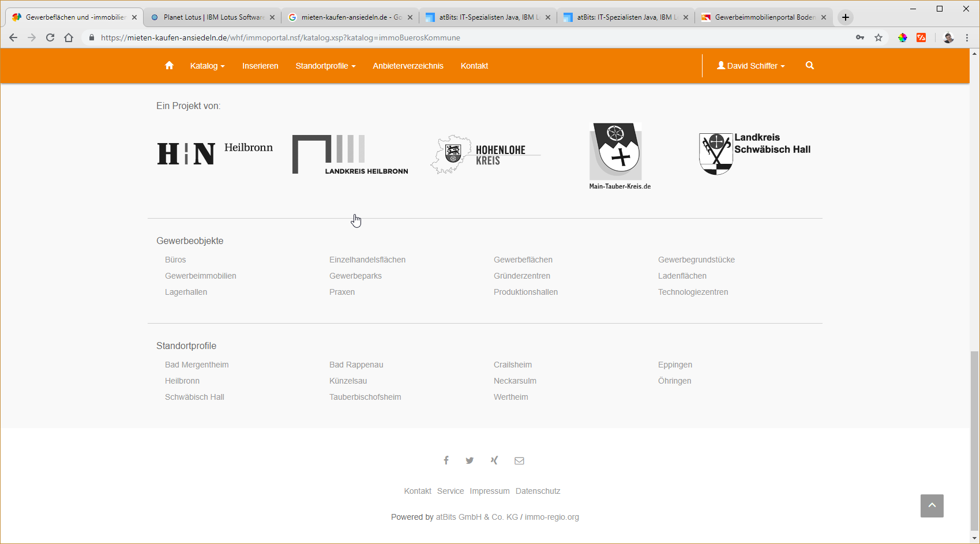
Task: Open the Gewerbeimmobilien link
Action: coord(201,276)
